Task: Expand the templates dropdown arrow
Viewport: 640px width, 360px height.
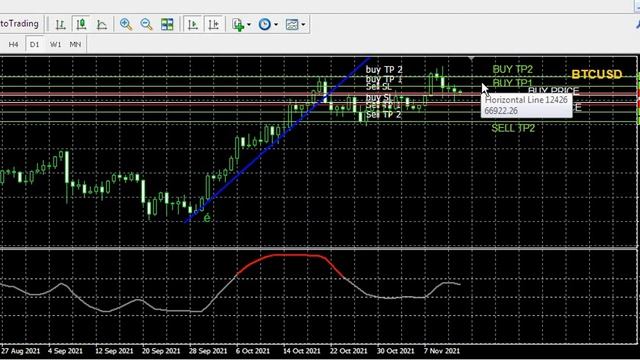Action: tap(303, 24)
